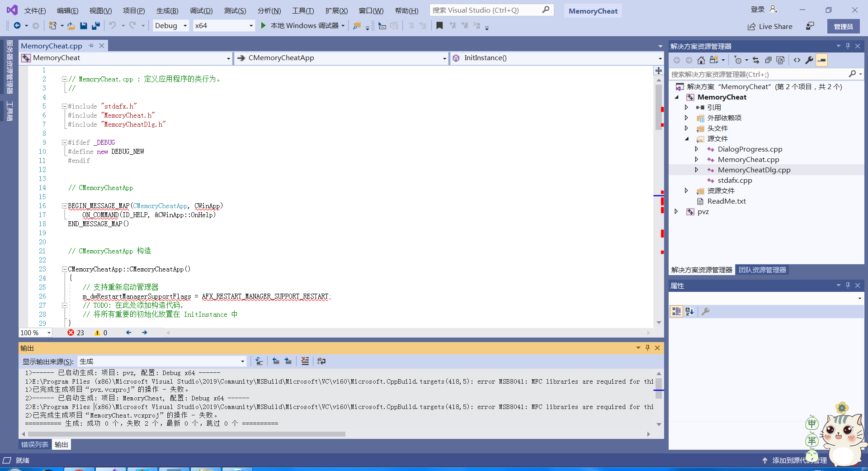Image resolution: width=868 pixels, height=471 pixels.
Task: Open the 工具(T) menu
Action: click(303, 10)
